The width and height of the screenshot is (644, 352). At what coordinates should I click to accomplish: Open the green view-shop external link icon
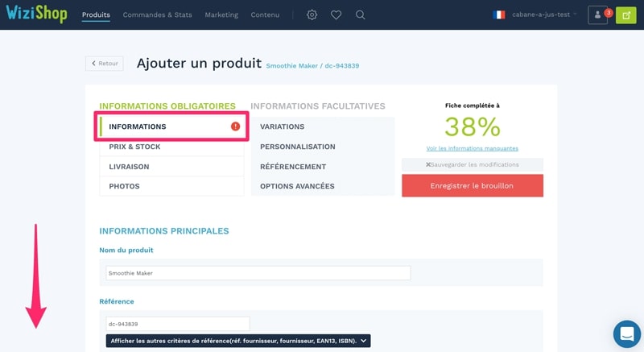[626, 15]
